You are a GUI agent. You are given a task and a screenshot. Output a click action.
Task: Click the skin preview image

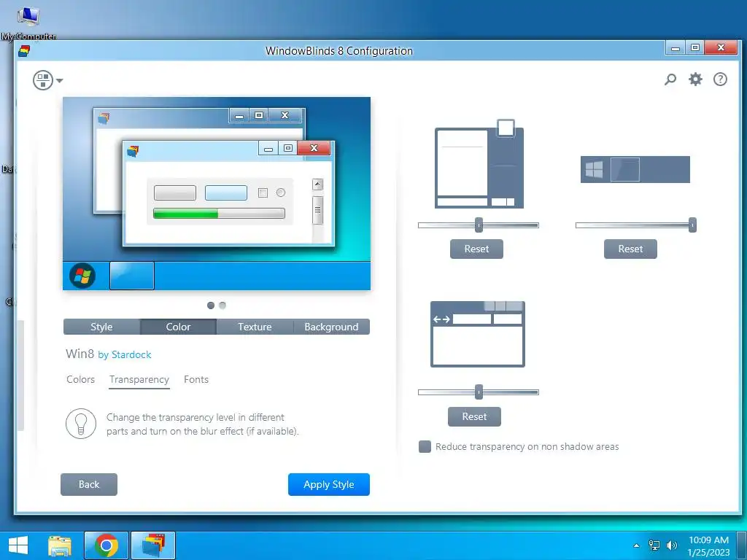coord(217,193)
